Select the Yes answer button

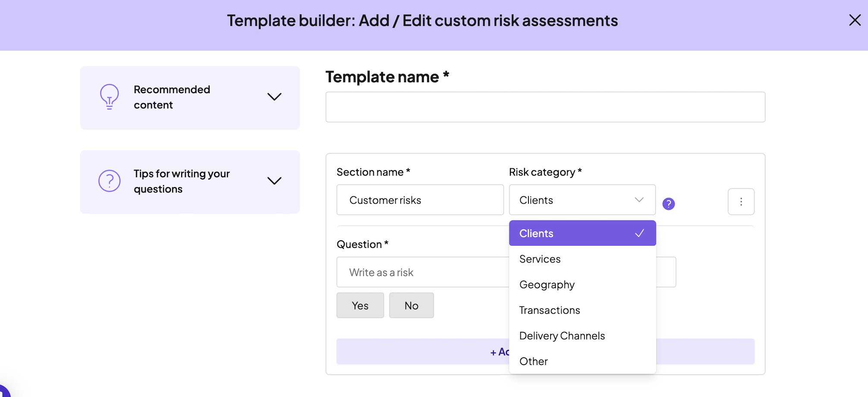coord(360,306)
